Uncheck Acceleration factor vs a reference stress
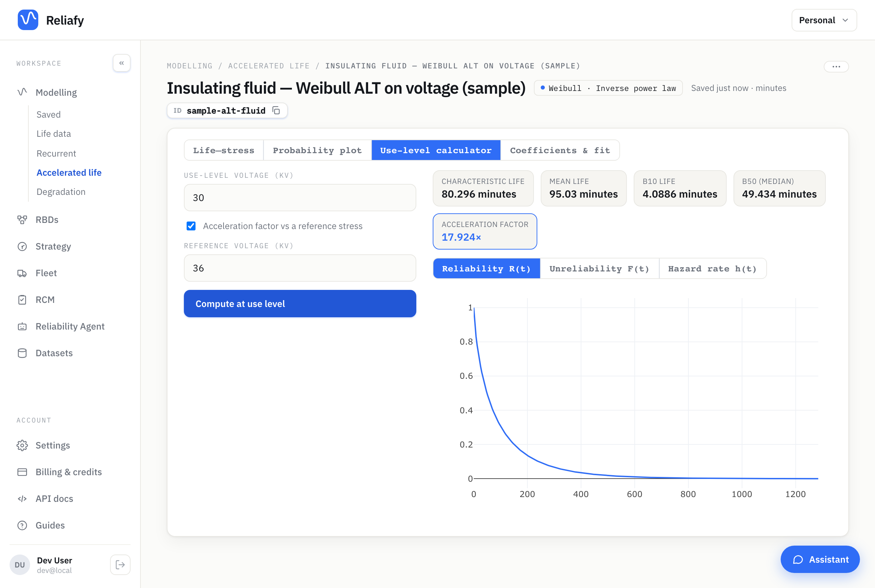Image resolution: width=875 pixels, height=588 pixels. pos(191,226)
